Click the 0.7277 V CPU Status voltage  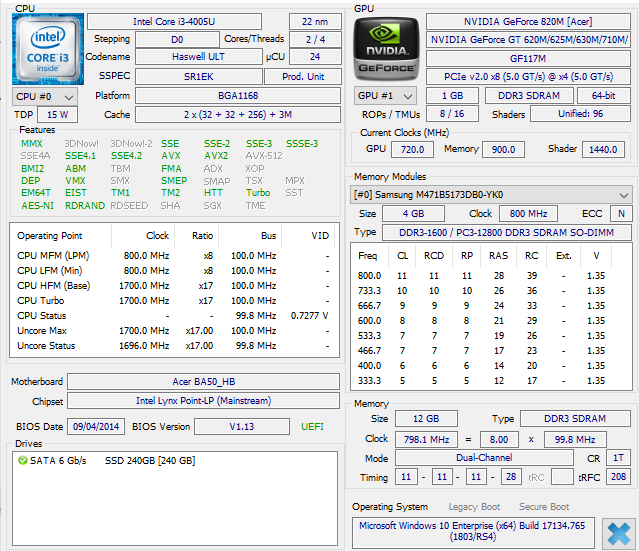pyautogui.click(x=309, y=316)
